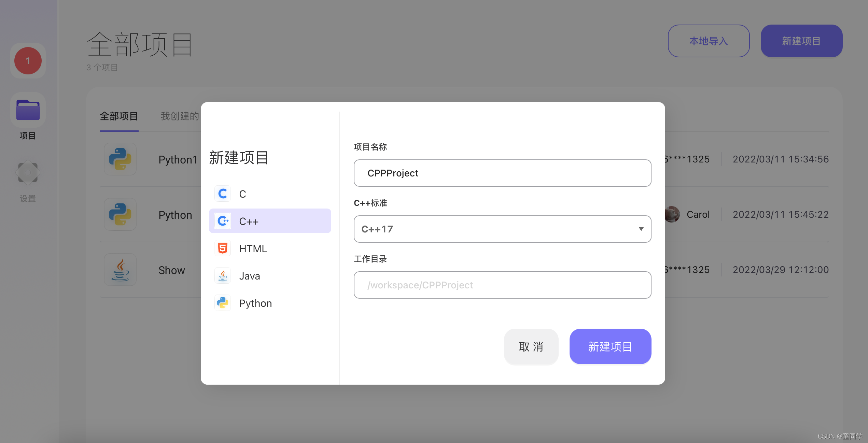Click the dropdown arrow for C++ standard
Image resolution: width=868 pixels, height=443 pixels.
641,229
